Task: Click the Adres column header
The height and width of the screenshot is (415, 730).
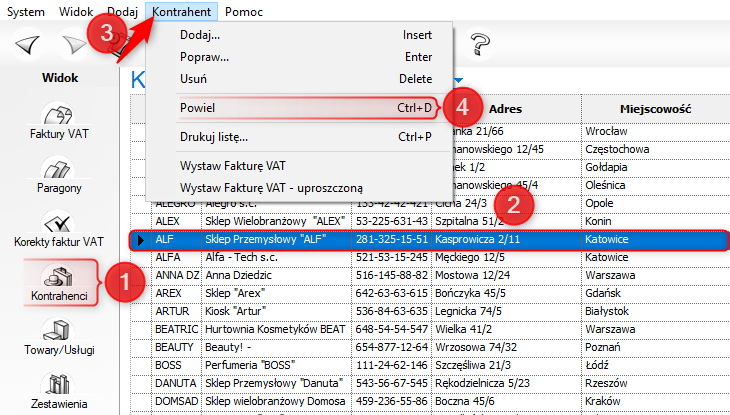Action: pyautogui.click(x=507, y=109)
